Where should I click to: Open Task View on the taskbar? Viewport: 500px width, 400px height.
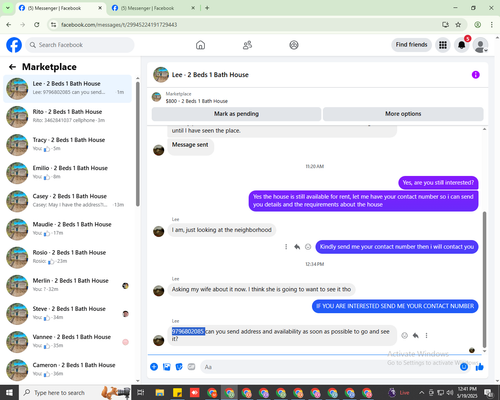point(141,393)
